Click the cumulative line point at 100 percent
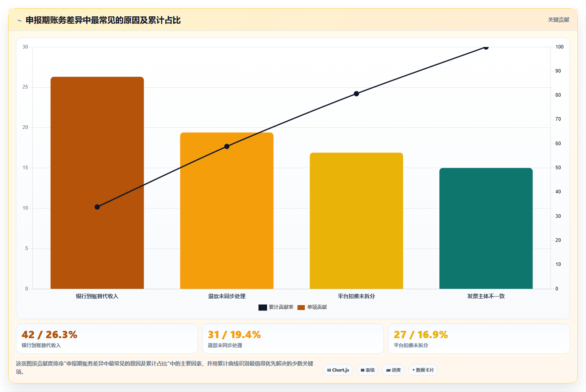The image size is (586, 392). click(486, 47)
